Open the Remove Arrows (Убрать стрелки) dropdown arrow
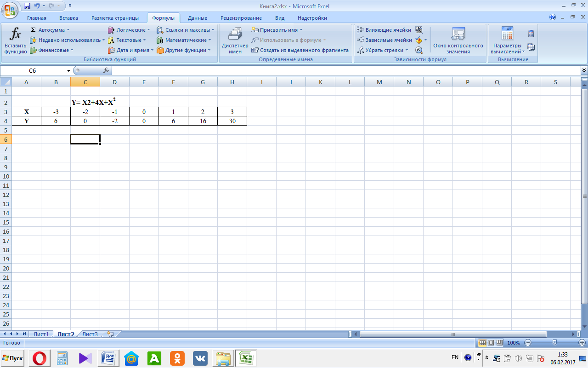Image resolution: width=588 pixels, height=368 pixels. (x=407, y=50)
